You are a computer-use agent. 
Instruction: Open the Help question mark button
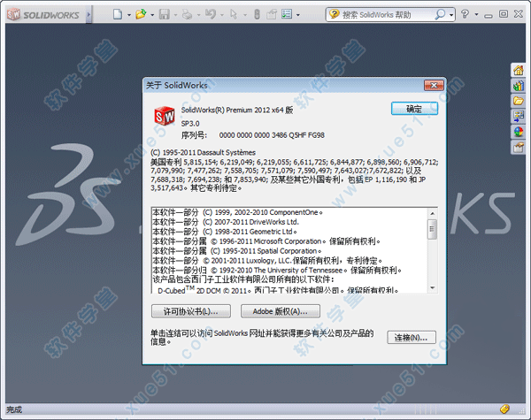coord(466,14)
